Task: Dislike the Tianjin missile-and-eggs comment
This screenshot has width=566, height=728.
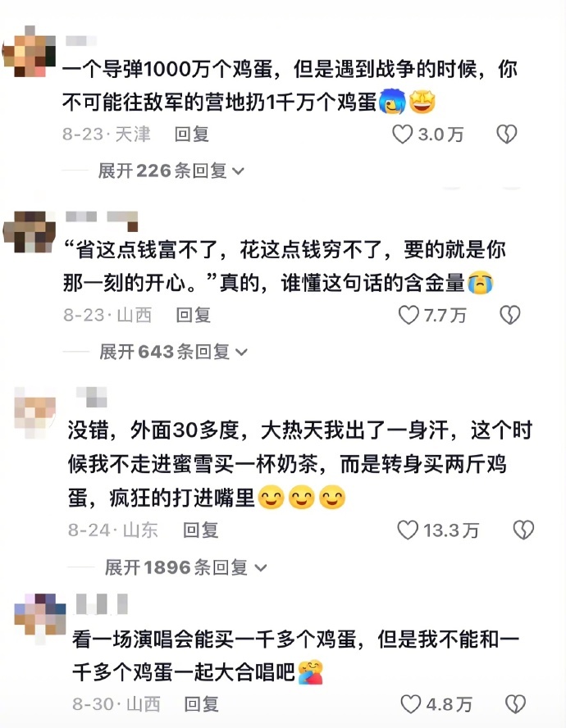Action: [x=506, y=134]
